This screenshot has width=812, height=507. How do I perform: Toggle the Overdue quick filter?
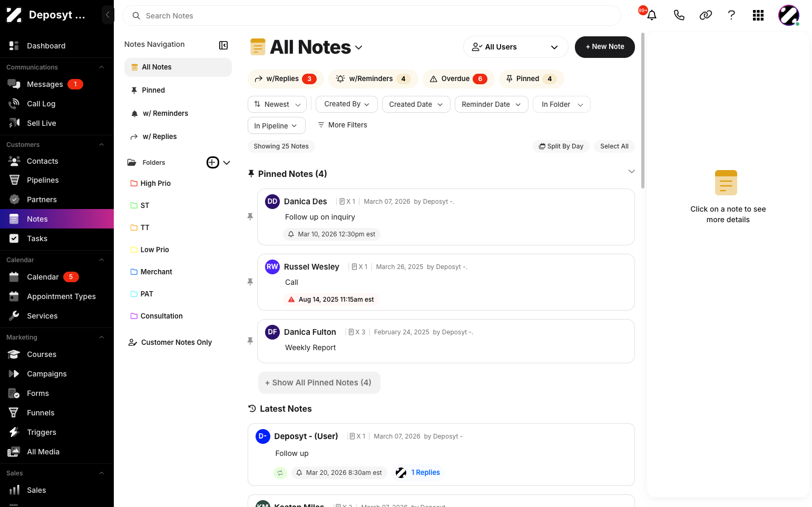click(x=458, y=78)
